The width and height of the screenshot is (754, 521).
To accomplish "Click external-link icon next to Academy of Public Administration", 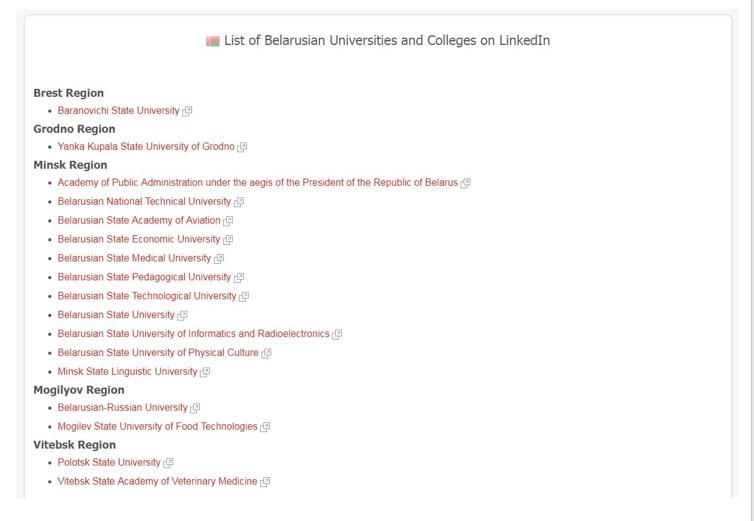I will [465, 183].
